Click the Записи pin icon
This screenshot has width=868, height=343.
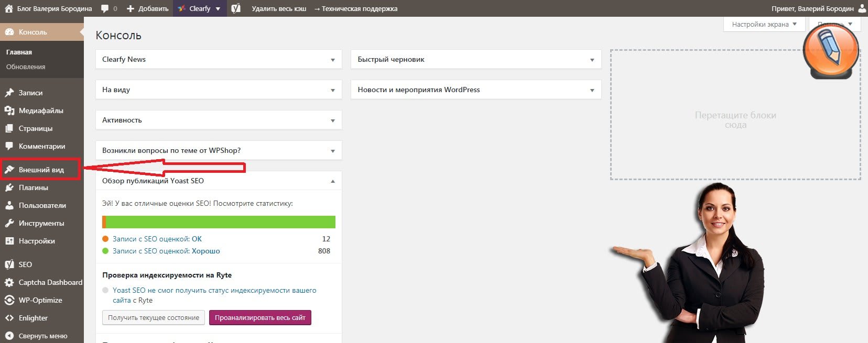click(x=9, y=93)
